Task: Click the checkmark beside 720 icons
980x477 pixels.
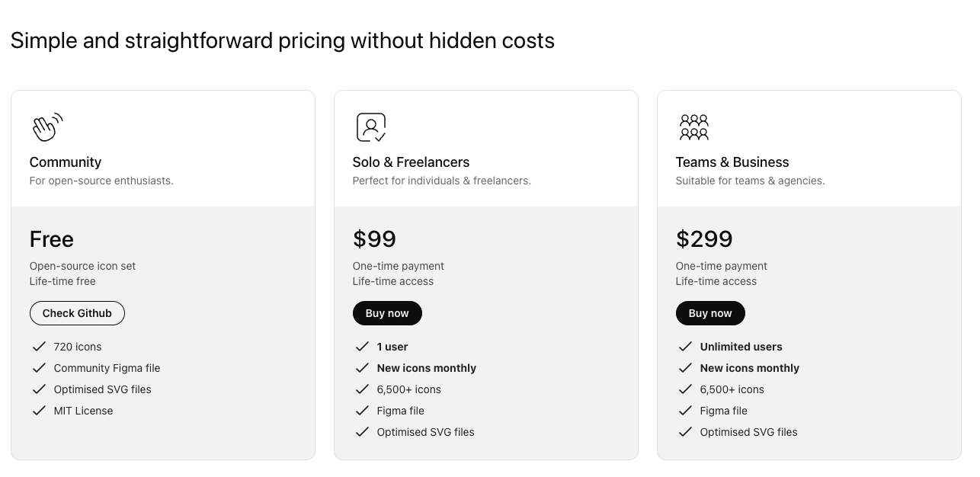Action: tap(40, 347)
